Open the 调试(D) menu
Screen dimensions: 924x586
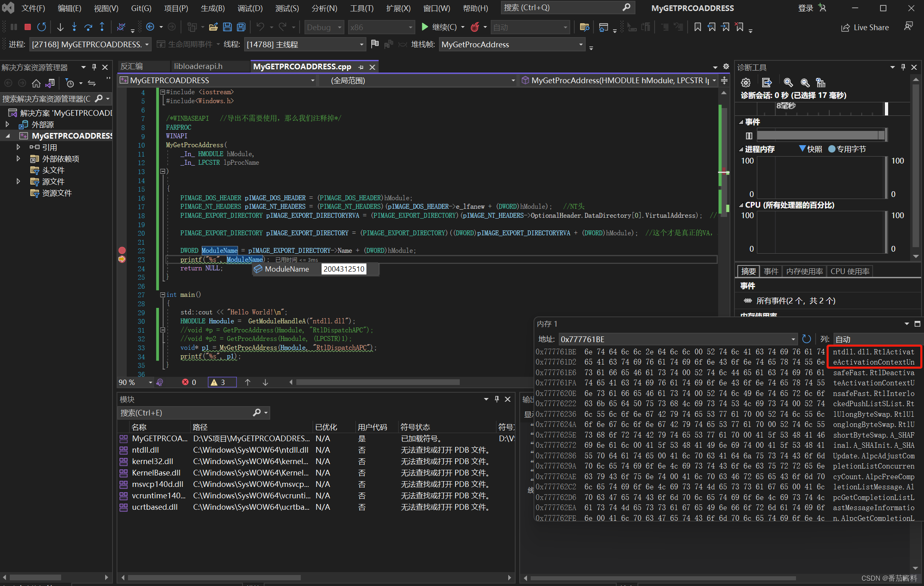pos(250,8)
